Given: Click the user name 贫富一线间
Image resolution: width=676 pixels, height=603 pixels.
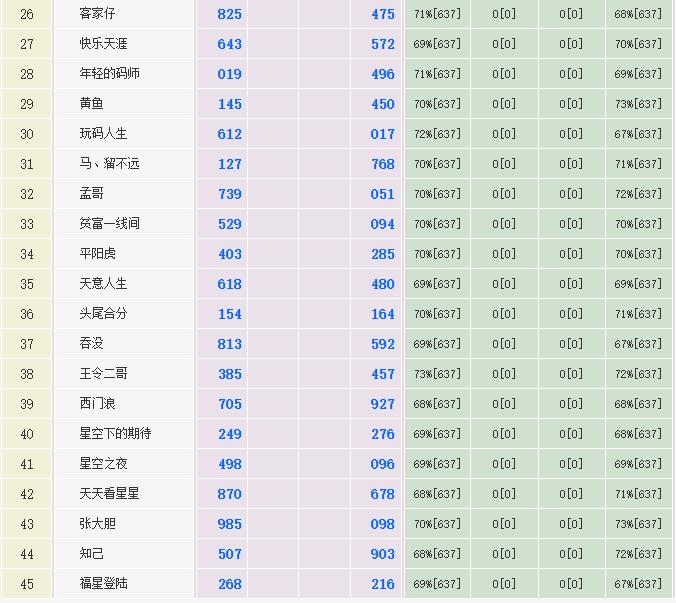Looking at the screenshot, I should [110, 224].
